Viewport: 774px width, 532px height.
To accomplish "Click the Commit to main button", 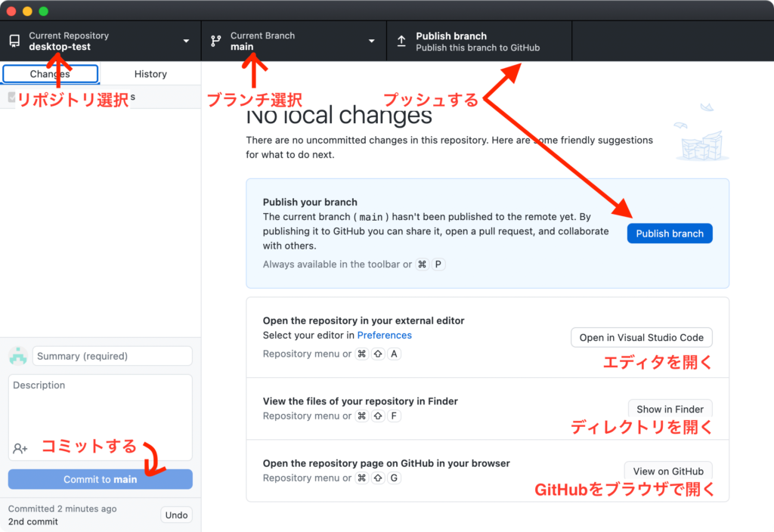I will (x=101, y=479).
